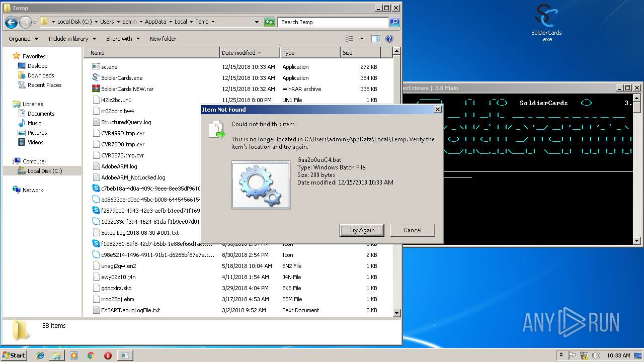
Task: Open the SoldierCards.exe desktop shortcut
Action: [546, 23]
